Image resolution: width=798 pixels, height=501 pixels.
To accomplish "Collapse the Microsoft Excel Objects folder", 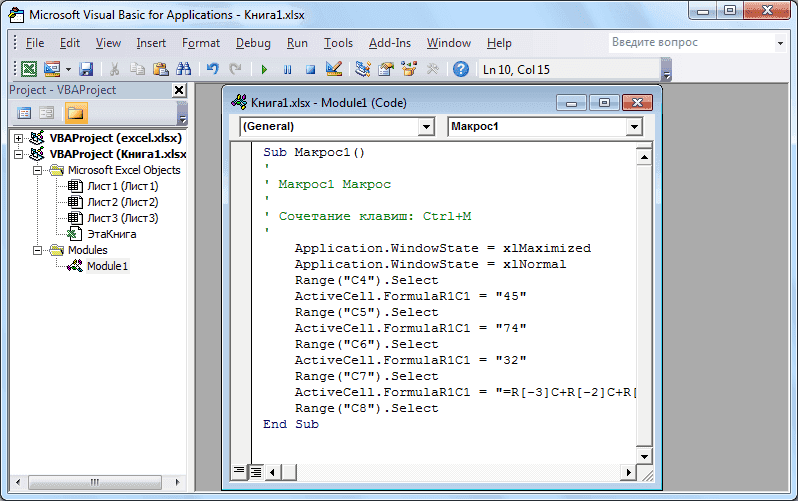I will tap(38, 170).
